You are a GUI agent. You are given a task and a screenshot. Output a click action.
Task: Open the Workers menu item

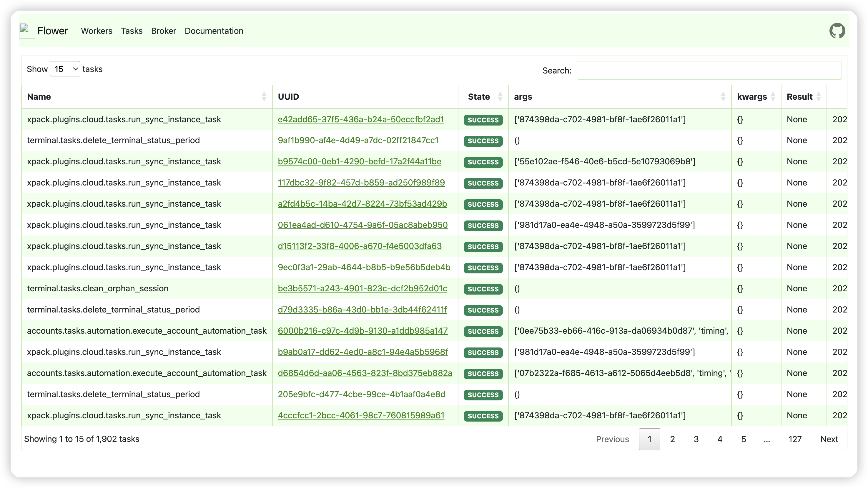tap(97, 31)
